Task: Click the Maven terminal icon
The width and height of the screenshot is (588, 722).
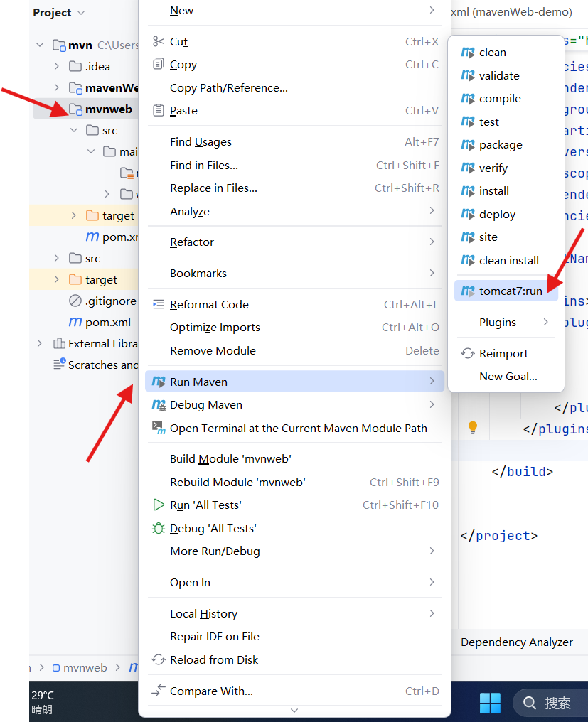Action: click(159, 428)
